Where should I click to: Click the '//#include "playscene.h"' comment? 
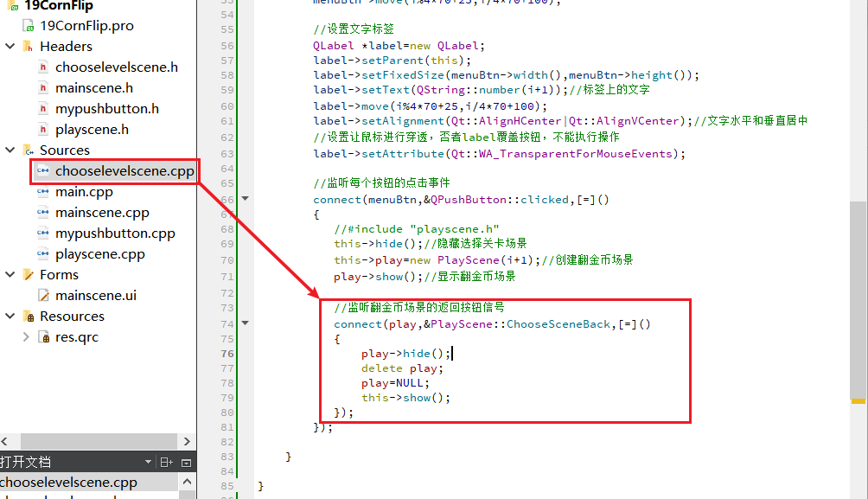click(417, 228)
